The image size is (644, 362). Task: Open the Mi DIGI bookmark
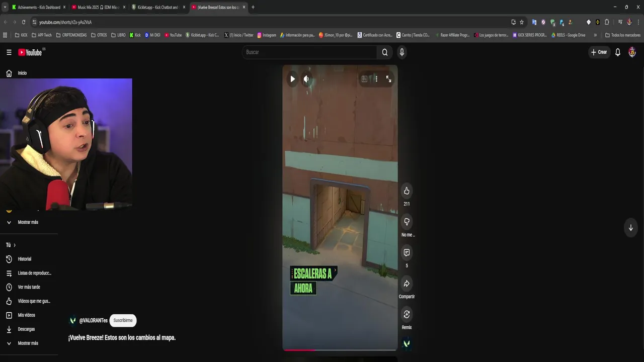152,35
